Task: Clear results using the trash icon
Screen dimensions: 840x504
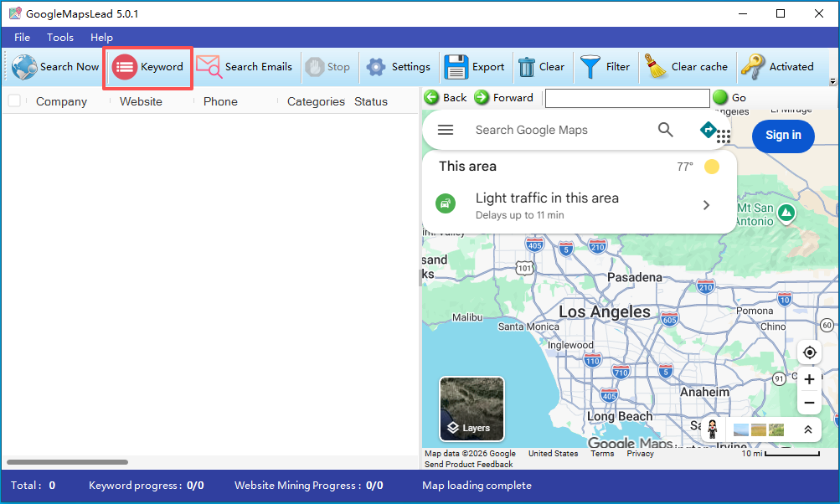Action: [527, 67]
